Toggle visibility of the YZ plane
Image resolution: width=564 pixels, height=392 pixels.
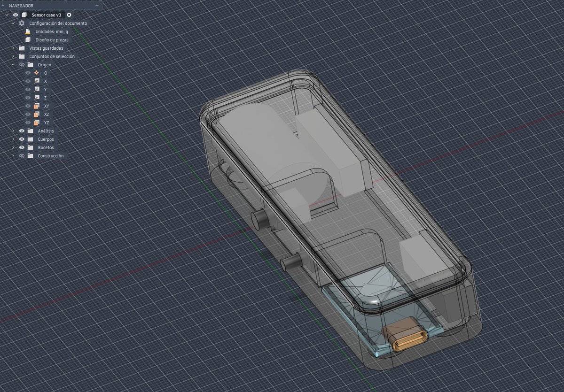(x=28, y=123)
